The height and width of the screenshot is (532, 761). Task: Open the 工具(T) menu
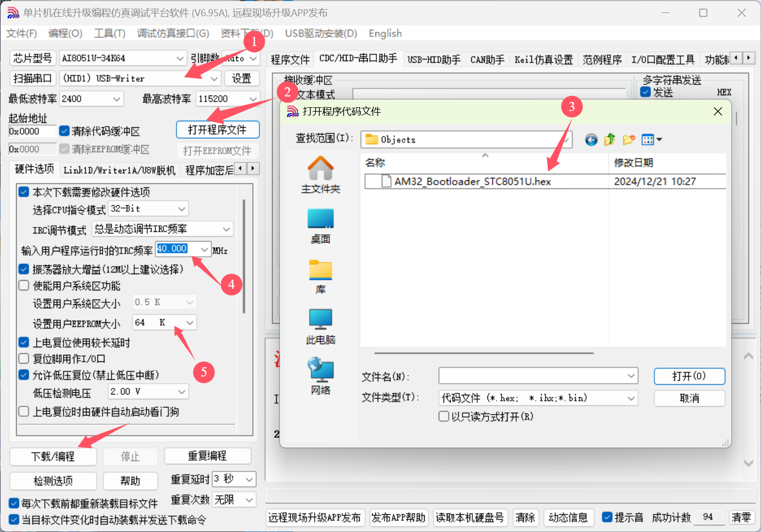pyautogui.click(x=109, y=34)
